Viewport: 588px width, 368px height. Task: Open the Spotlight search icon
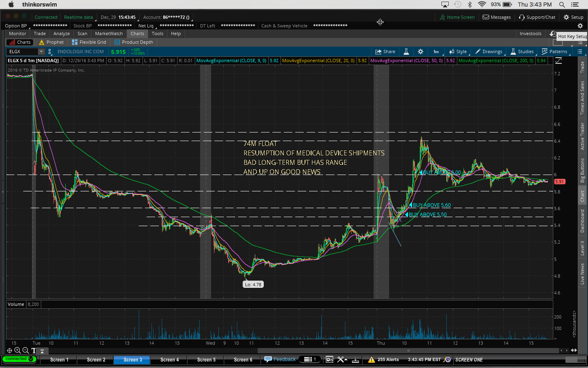click(x=562, y=4)
